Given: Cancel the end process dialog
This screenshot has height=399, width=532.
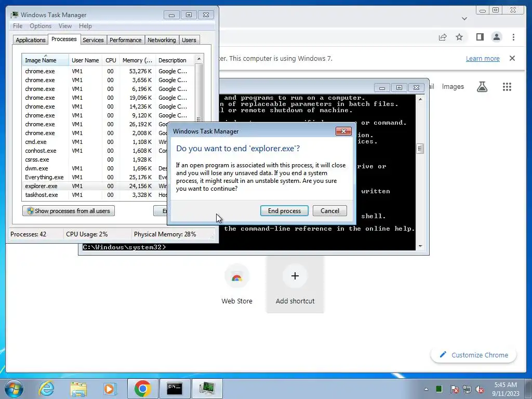Looking at the screenshot, I should pos(330,211).
